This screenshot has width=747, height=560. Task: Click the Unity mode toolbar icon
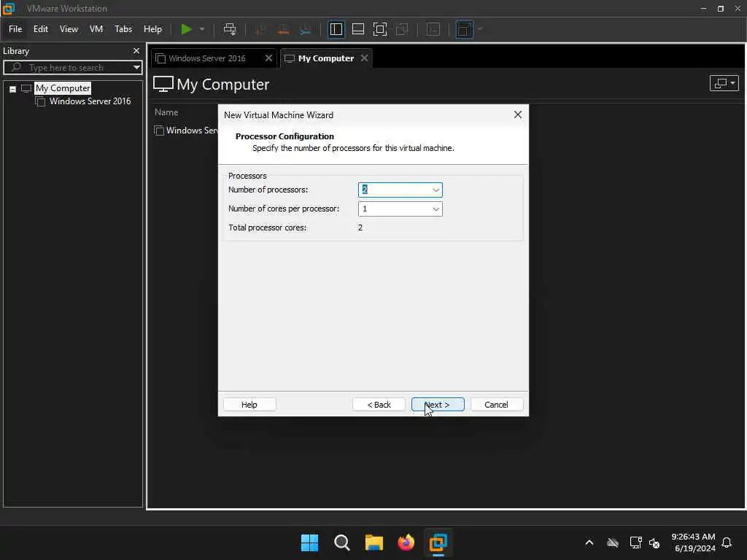(402, 29)
